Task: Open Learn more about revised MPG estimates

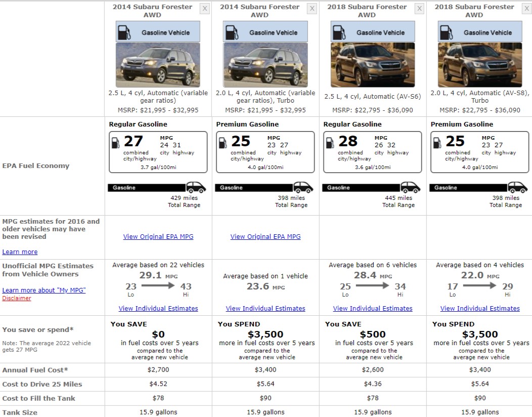Action: click(20, 252)
